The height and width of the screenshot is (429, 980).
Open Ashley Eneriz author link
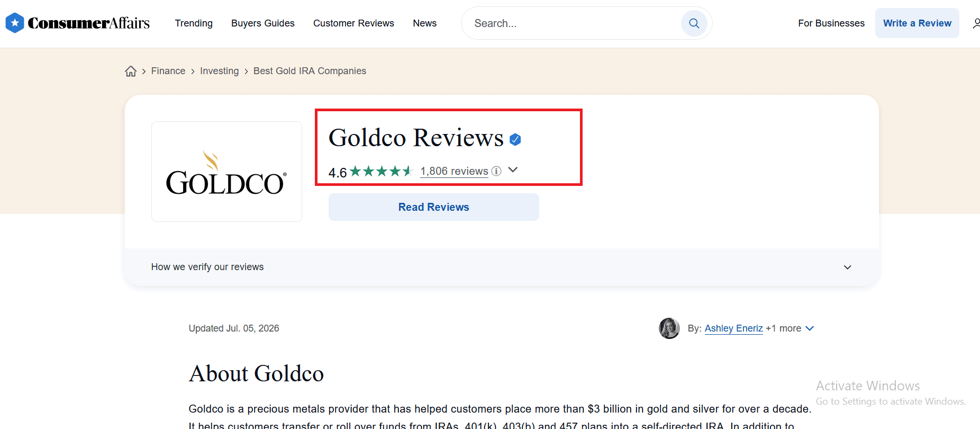point(734,328)
